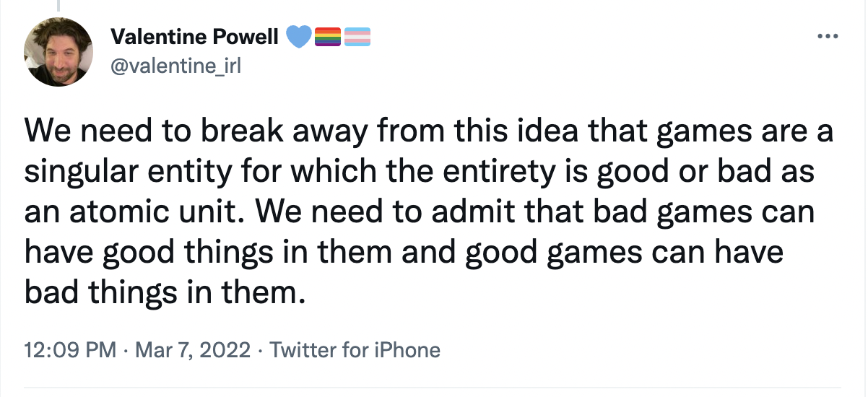The width and height of the screenshot is (868, 397).
Task: Click the transgender flag emoji
Action: (x=356, y=37)
